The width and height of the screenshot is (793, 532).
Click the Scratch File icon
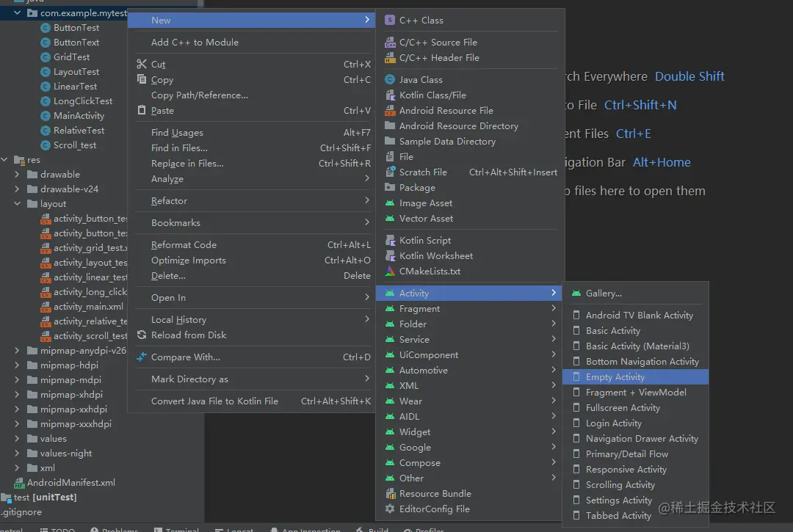[389, 172]
